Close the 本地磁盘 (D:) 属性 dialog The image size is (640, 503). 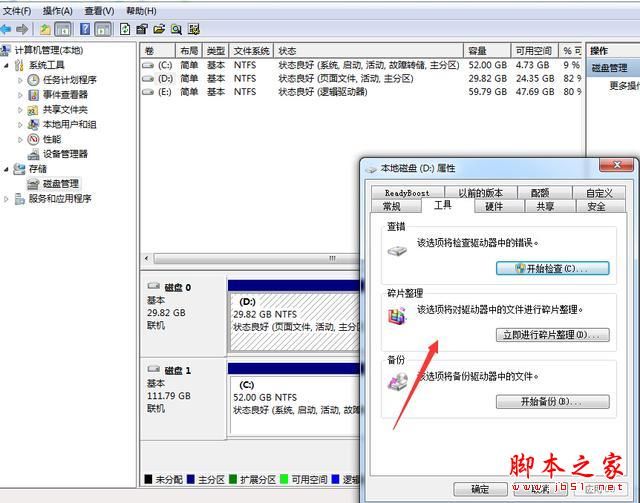(x=617, y=165)
